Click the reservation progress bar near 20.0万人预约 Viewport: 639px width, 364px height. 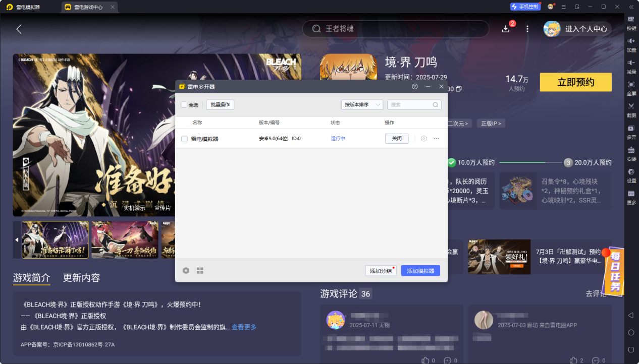click(x=531, y=162)
